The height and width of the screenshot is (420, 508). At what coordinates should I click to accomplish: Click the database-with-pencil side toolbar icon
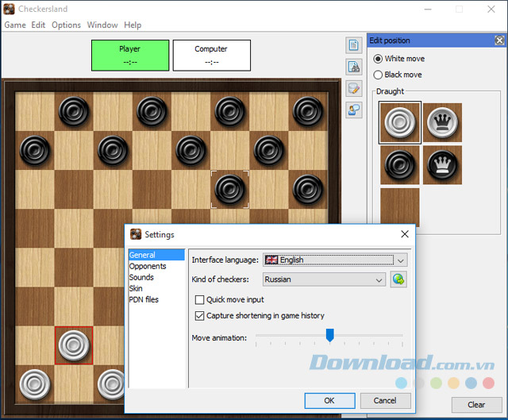354,88
